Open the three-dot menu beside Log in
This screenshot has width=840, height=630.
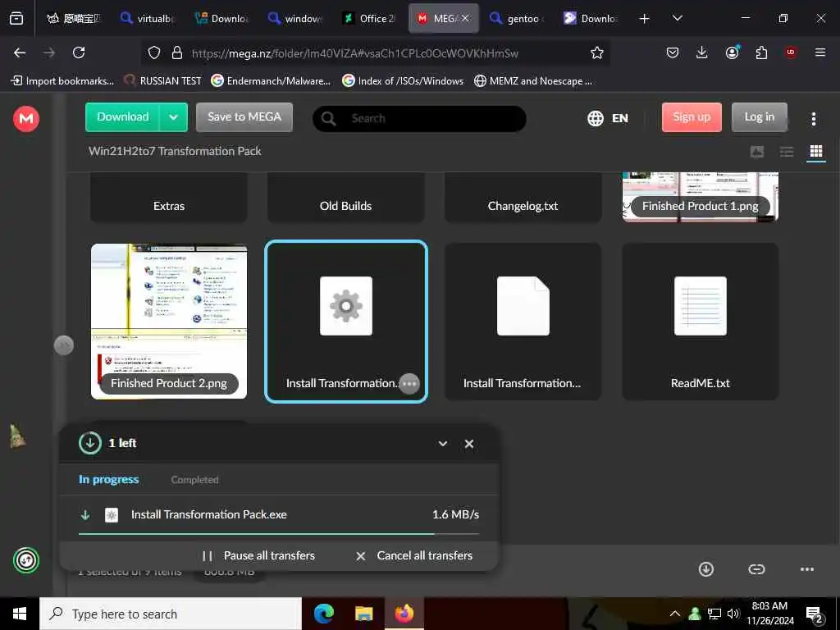point(813,118)
